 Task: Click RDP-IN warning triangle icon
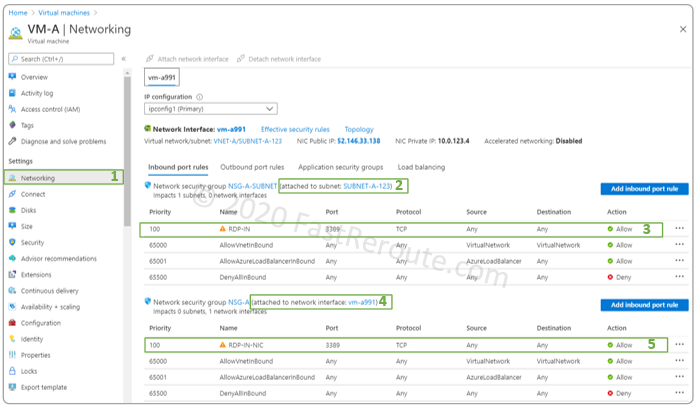click(223, 229)
